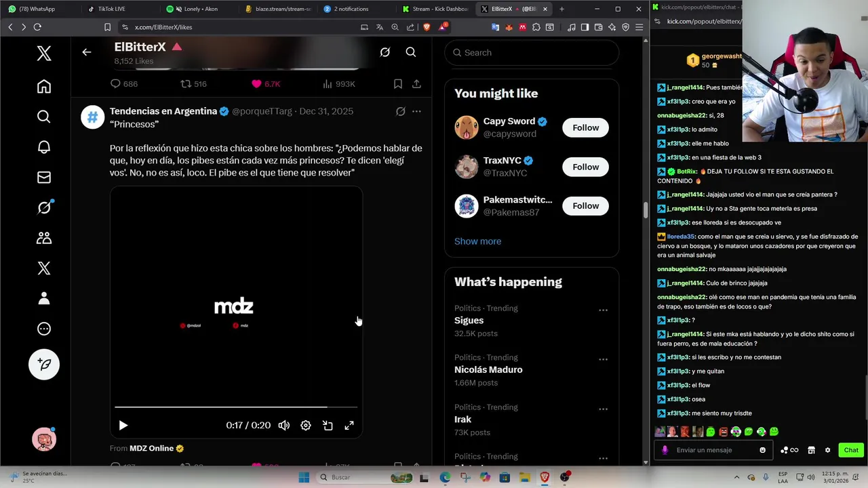The height and width of the screenshot is (488, 868).
Task: Open Notifications bell in X sidebar
Action: point(44,147)
